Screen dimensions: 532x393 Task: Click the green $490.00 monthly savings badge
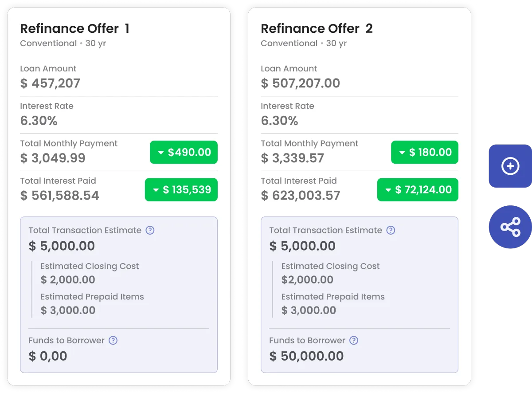(x=184, y=152)
